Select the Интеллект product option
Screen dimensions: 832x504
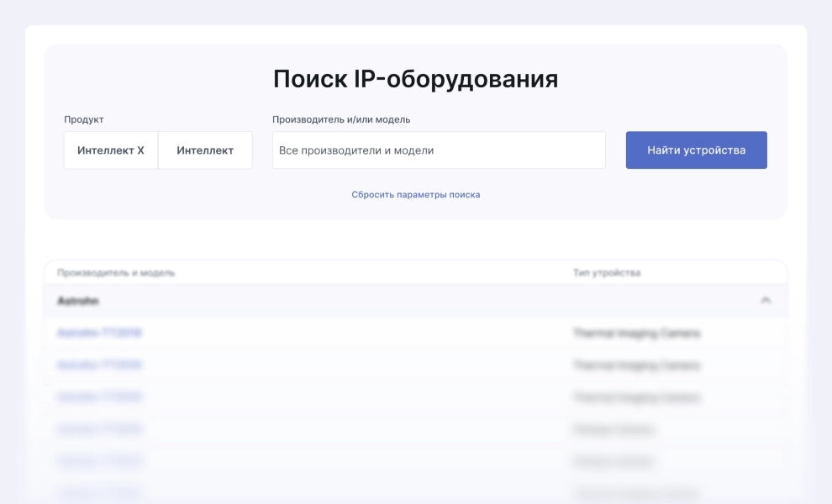coord(205,150)
